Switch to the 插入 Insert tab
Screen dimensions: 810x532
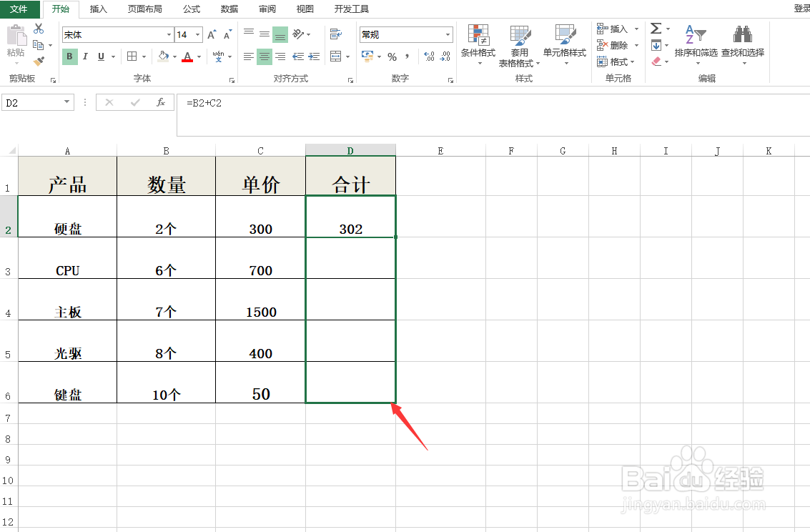tap(98, 9)
